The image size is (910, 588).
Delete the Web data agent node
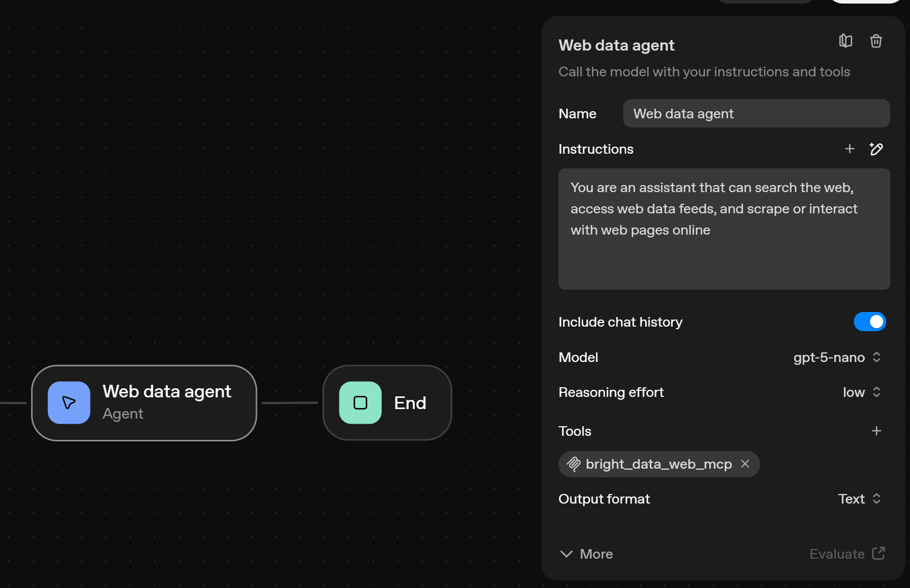[x=877, y=41]
